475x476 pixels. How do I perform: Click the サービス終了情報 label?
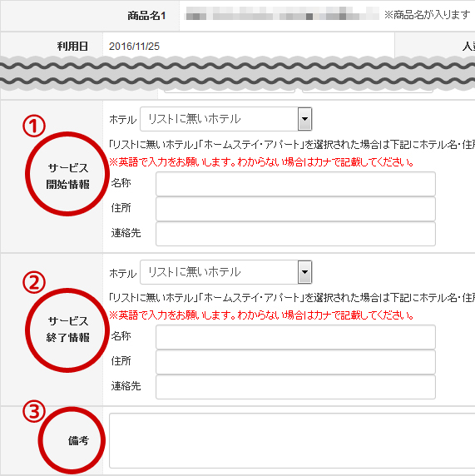[x=67, y=329]
